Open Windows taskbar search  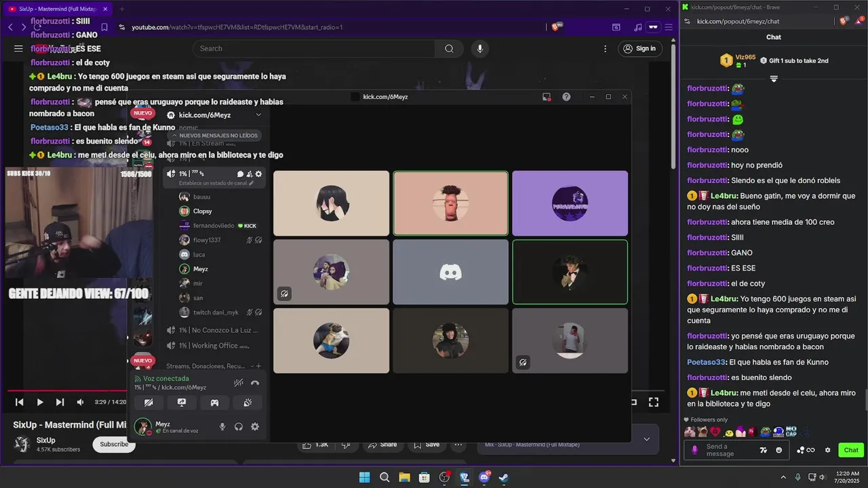coord(384,477)
